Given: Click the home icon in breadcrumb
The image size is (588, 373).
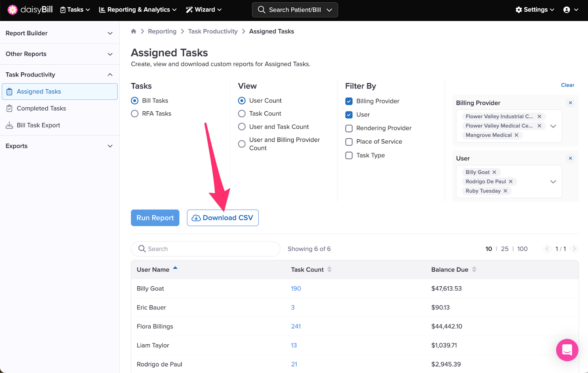Looking at the screenshot, I should [133, 31].
